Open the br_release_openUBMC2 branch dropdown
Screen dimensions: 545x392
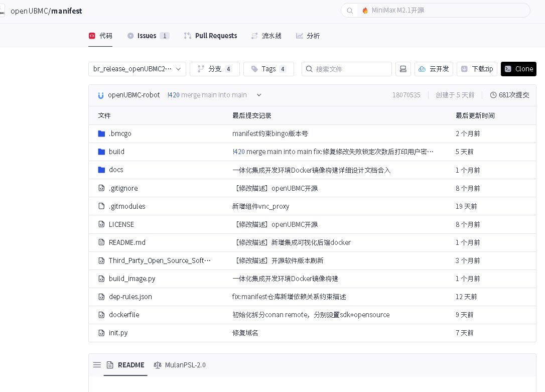(x=137, y=69)
